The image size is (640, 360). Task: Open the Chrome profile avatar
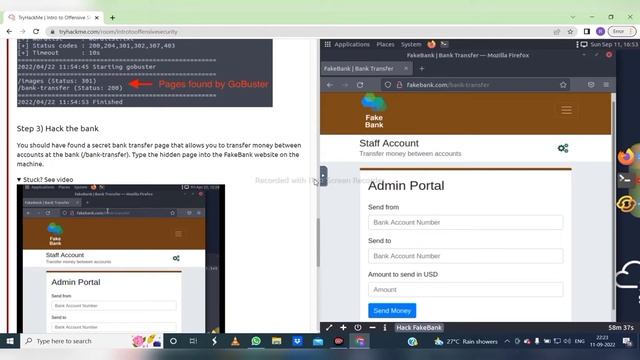point(600,31)
